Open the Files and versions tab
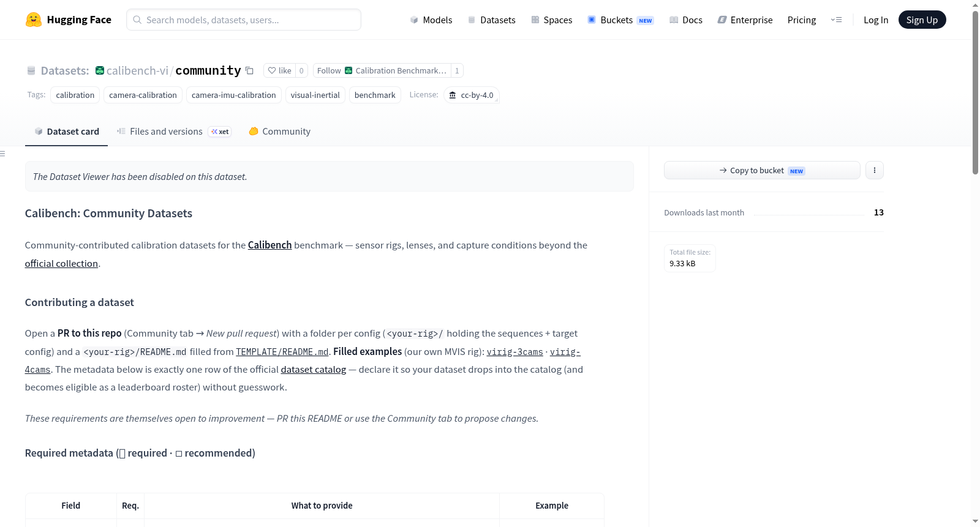The image size is (980, 527). (x=174, y=132)
